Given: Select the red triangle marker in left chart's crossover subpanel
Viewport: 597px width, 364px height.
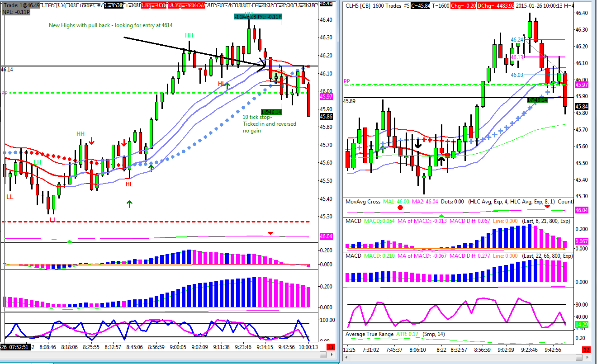Looking at the screenshot, I should tap(270, 233).
